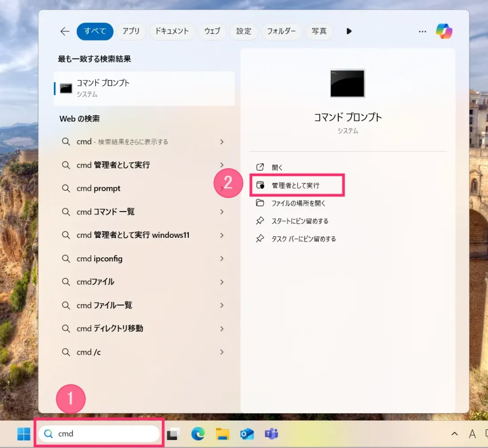Launch Microsoft Teams from the taskbar
This screenshot has width=488, height=448.
click(271, 434)
